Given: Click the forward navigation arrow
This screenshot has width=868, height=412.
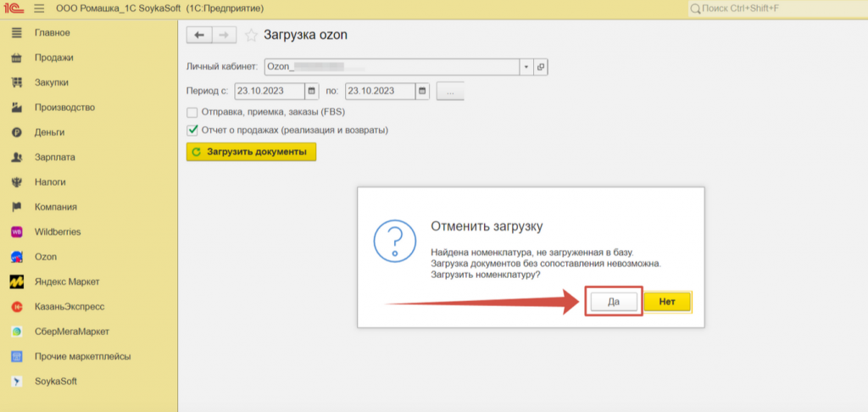Looking at the screenshot, I should pyautogui.click(x=223, y=35).
